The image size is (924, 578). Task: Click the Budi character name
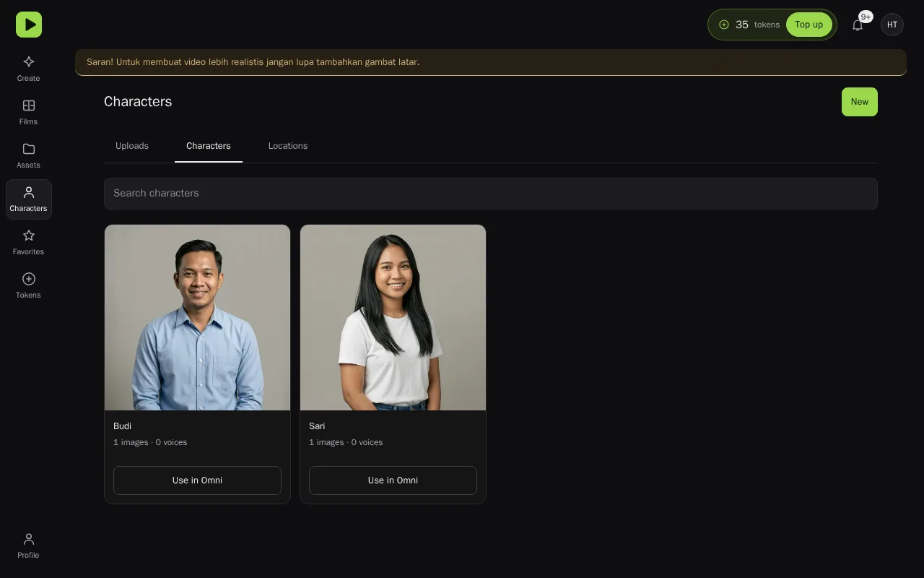[122, 426]
